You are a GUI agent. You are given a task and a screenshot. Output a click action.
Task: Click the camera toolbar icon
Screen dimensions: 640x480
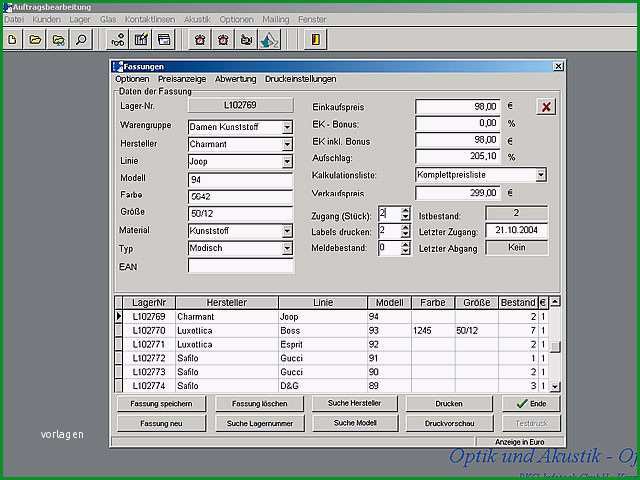246,40
